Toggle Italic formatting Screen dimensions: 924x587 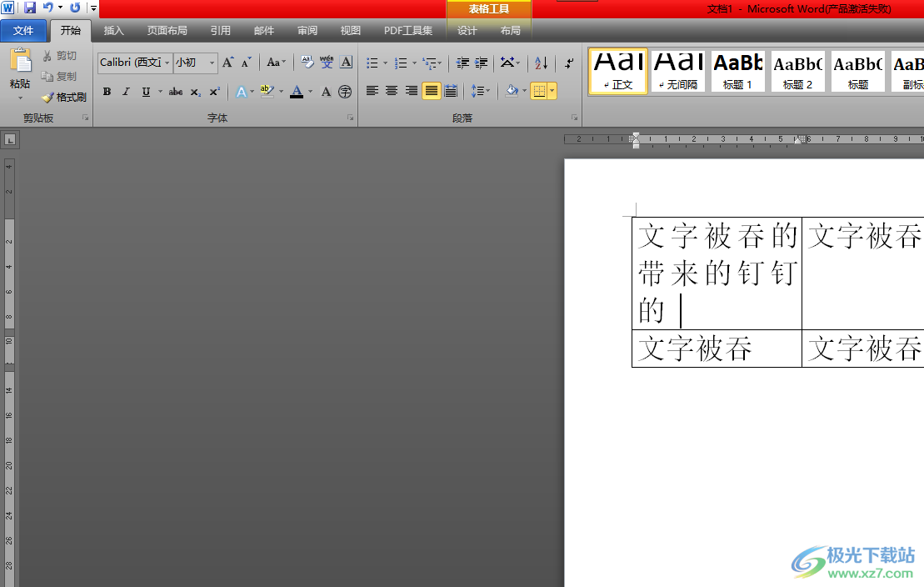pyautogui.click(x=126, y=92)
